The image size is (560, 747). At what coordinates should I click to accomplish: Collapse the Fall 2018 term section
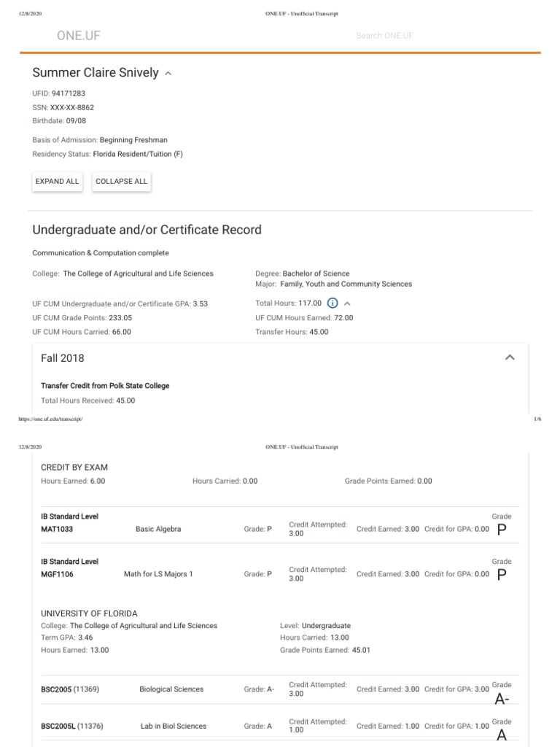(510, 357)
